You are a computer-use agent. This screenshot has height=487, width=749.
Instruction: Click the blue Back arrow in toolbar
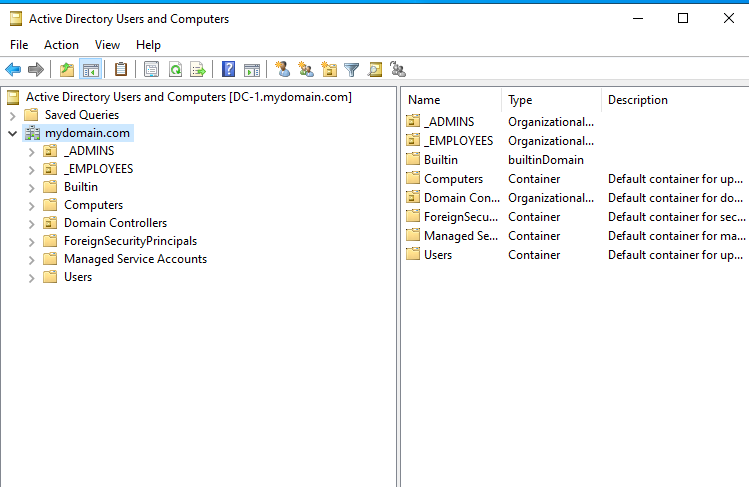(13, 70)
